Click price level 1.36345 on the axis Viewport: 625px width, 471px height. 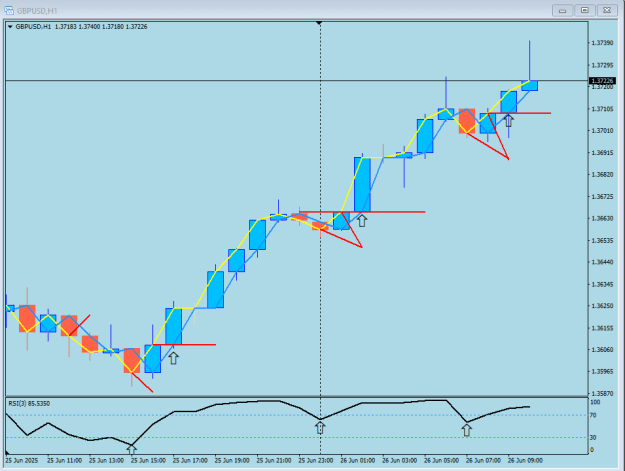point(602,285)
